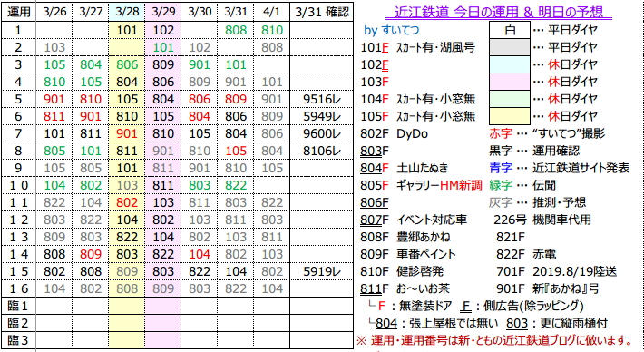Click the white 白 legend swatch
The height and width of the screenshot is (352, 644).
click(509, 30)
